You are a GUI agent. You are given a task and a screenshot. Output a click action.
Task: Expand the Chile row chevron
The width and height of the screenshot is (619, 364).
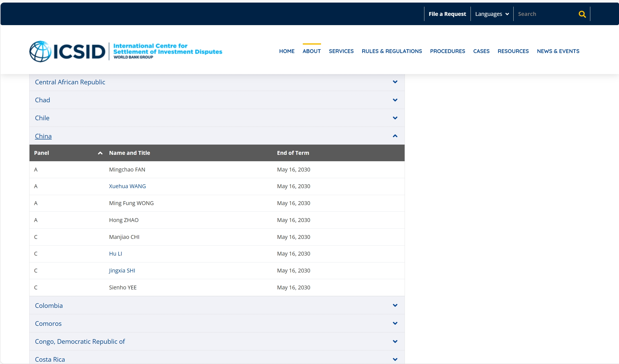[x=395, y=118]
